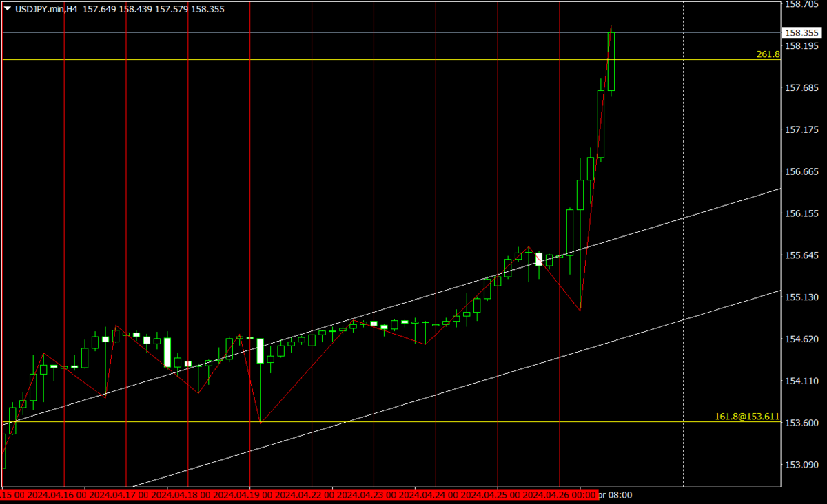Click the 158.705 price scale value
Screen dimensions: 827x504
(x=802, y=4)
